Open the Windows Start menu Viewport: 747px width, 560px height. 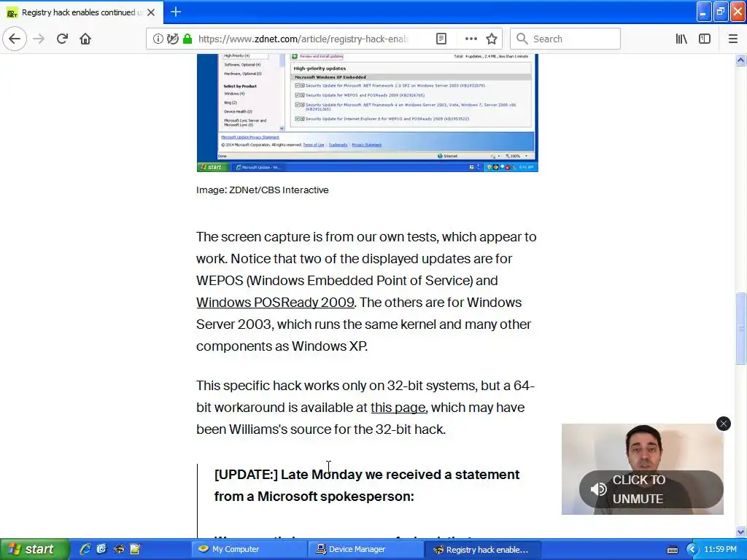click(x=34, y=550)
